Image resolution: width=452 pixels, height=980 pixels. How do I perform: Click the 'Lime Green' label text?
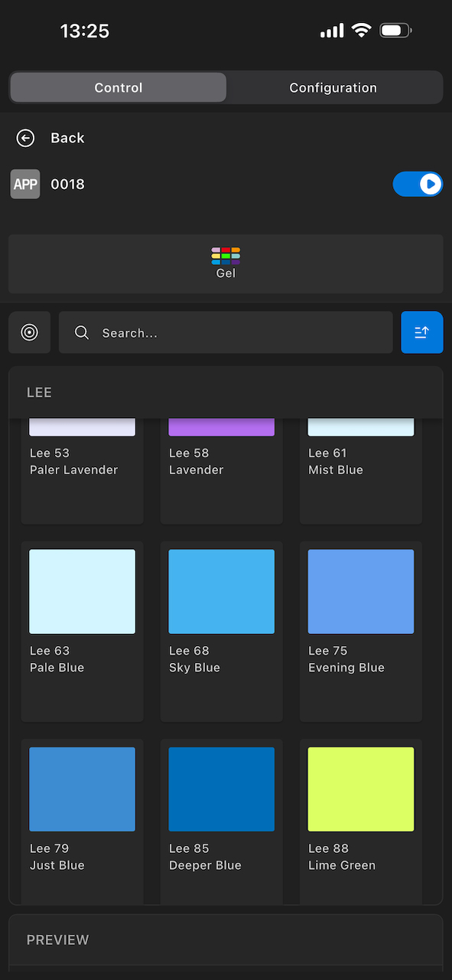[x=342, y=865]
